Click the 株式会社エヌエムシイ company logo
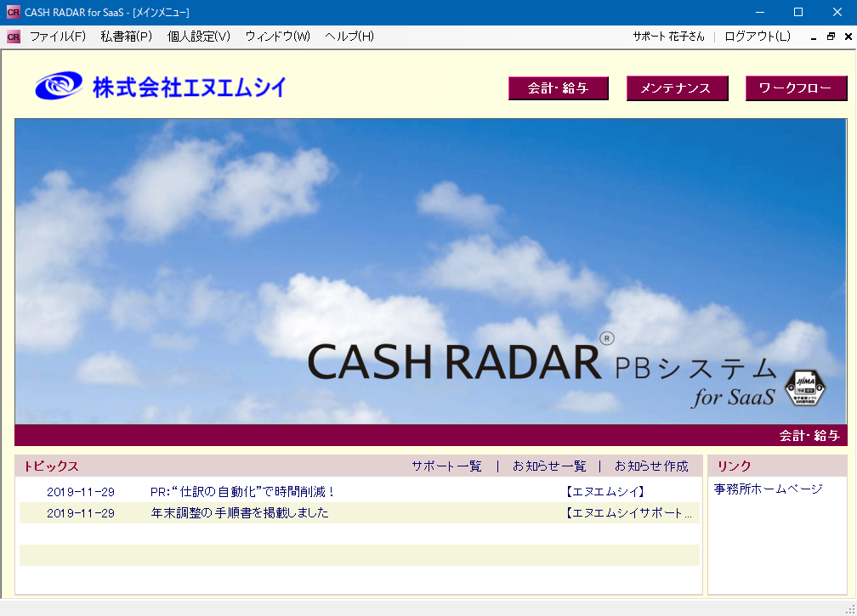Screen dimensions: 857x616 tap(160, 87)
